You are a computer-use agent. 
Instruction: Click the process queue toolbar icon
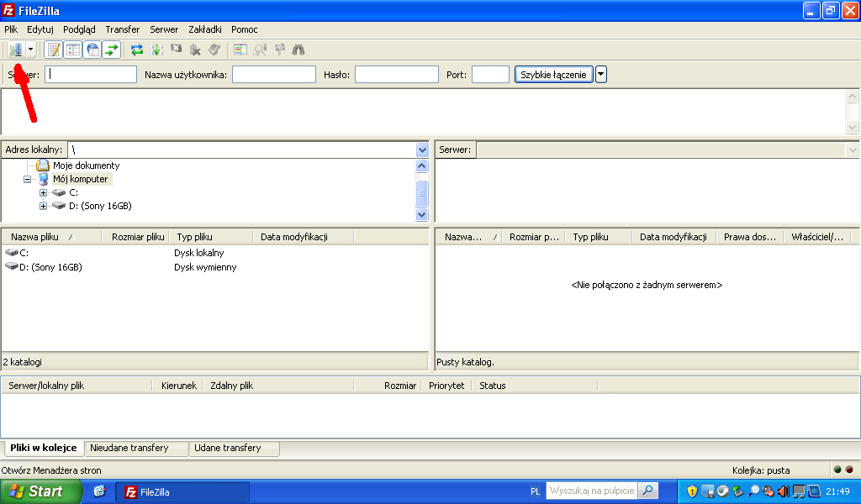pyautogui.click(x=157, y=50)
